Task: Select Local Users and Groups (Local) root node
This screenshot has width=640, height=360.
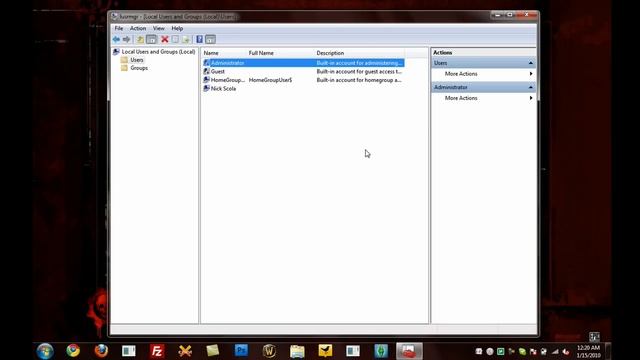Action: tap(158, 52)
